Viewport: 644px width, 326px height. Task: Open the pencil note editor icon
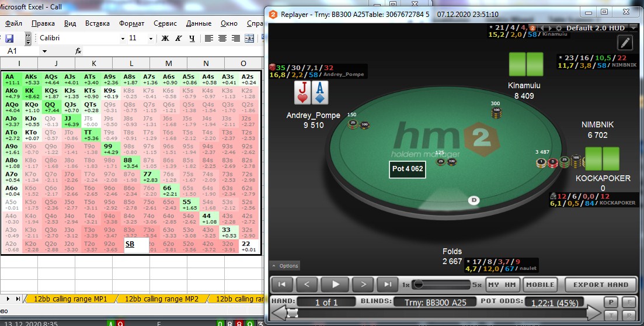(625, 42)
